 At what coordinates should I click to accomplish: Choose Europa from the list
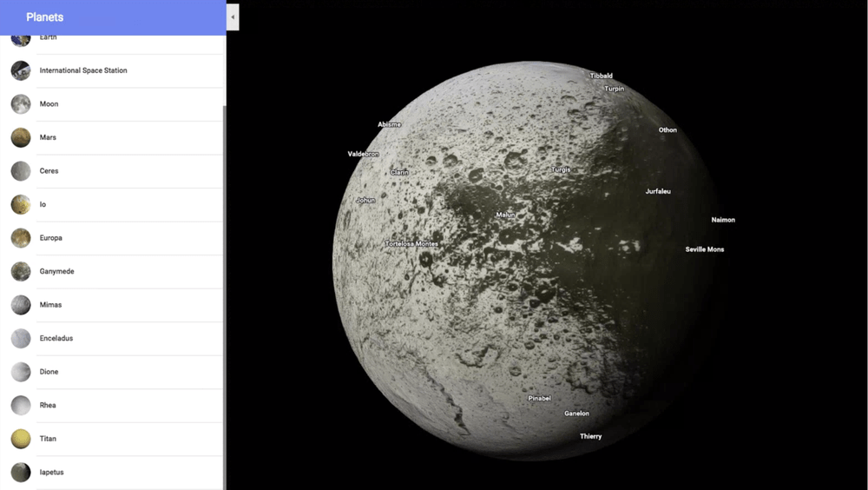click(x=51, y=238)
